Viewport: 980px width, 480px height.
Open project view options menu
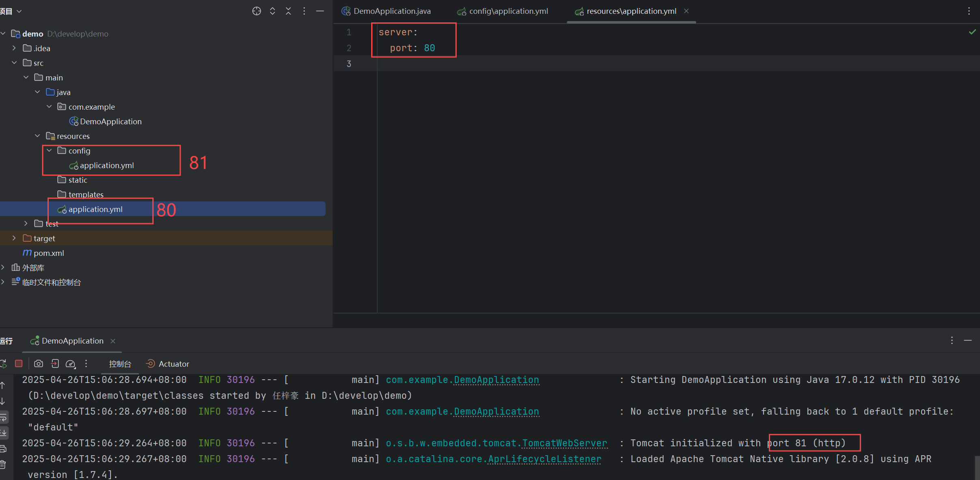click(304, 11)
